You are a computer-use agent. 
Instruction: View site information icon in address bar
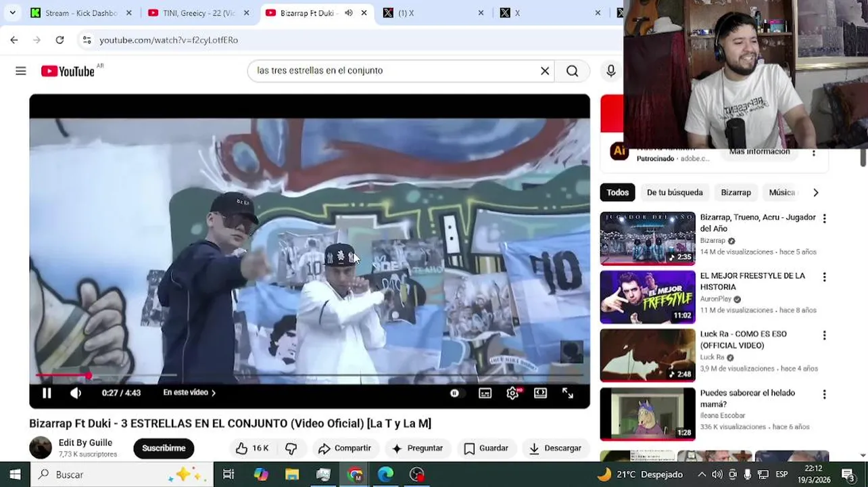tap(87, 40)
